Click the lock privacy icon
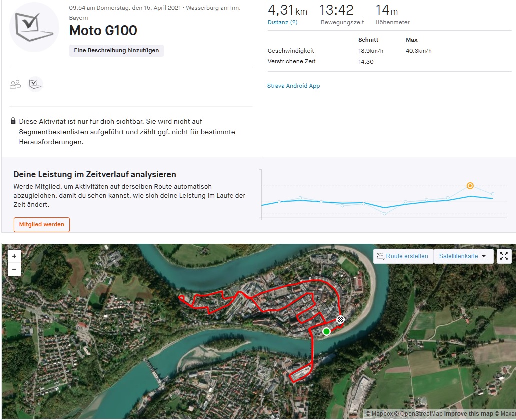Screen dimensions: 516x420 point(13,122)
